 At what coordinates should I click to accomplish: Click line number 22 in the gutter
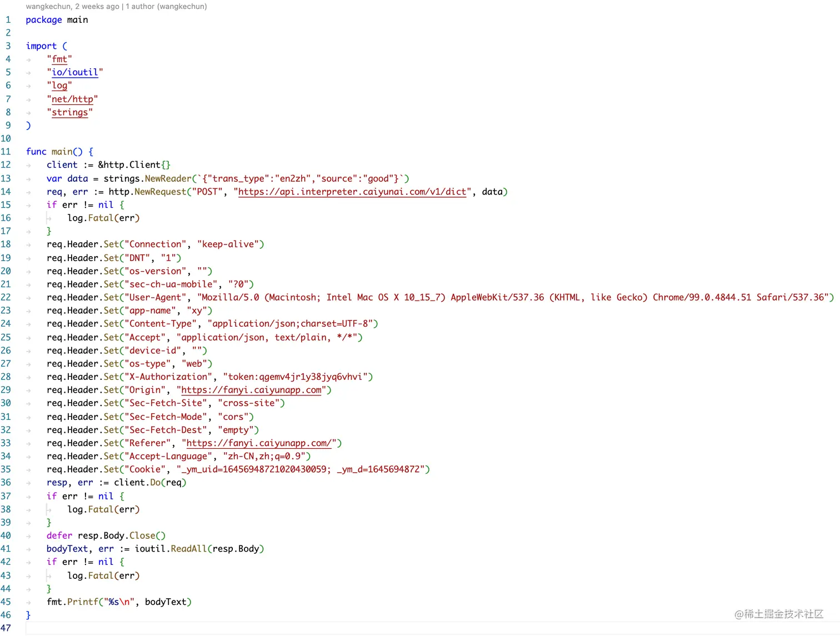6,297
